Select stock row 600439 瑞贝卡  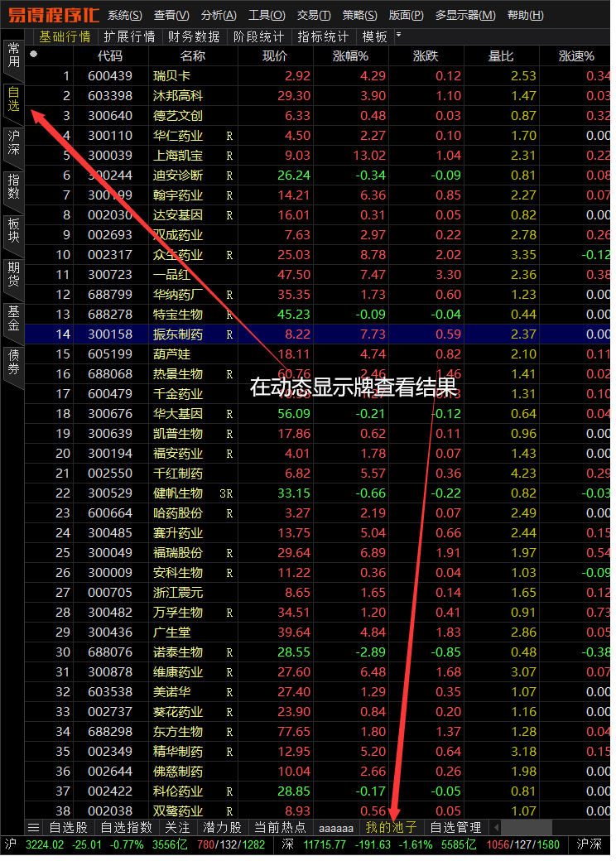pos(317,76)
